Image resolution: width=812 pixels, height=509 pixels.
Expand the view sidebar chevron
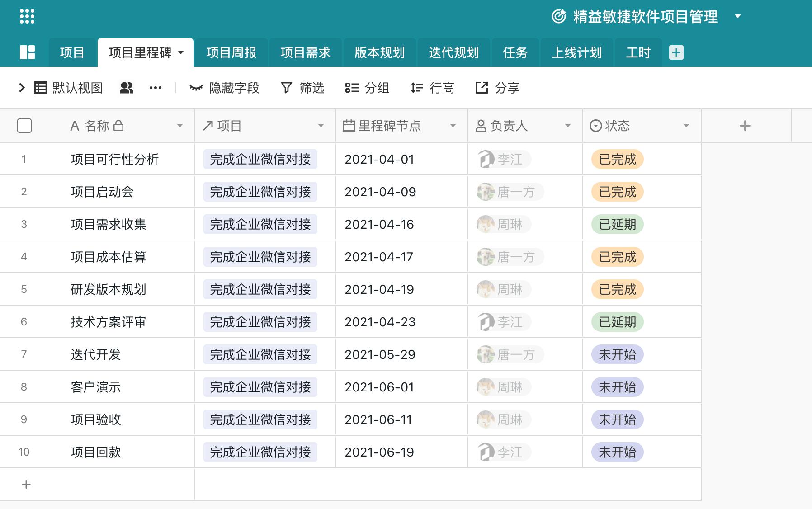(21, 88)
